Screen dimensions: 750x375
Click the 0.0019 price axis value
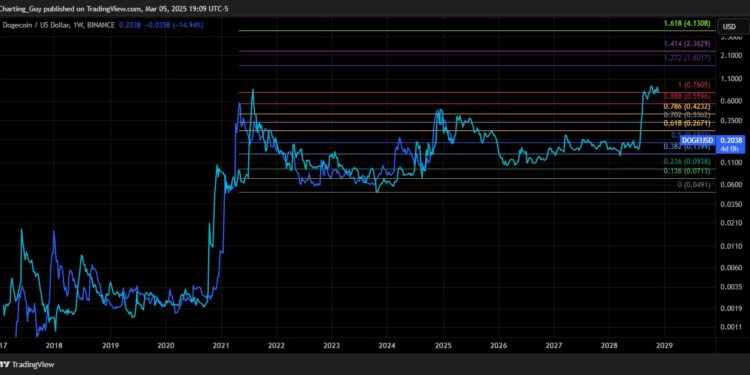pyautogui.click(x=732, y=309)
